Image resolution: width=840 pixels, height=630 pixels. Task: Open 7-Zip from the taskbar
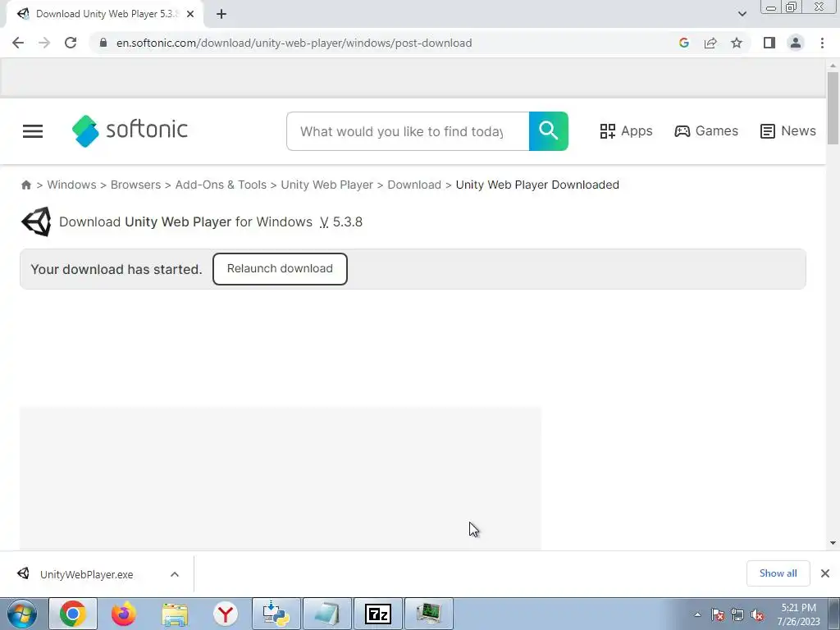pyautogui.click(x=377, y=614)
